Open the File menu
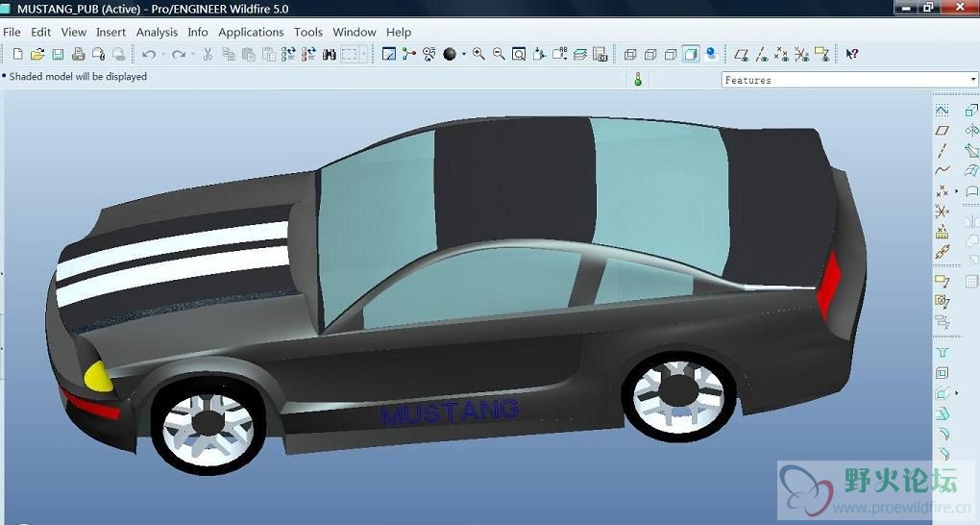 (x=12, y=32)
